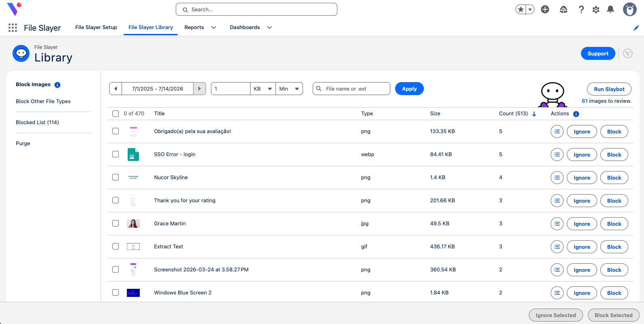The image size is (644, 324).
Task: Ignore the Screenshot 2026-03-24 image
Action: [582, 270]
